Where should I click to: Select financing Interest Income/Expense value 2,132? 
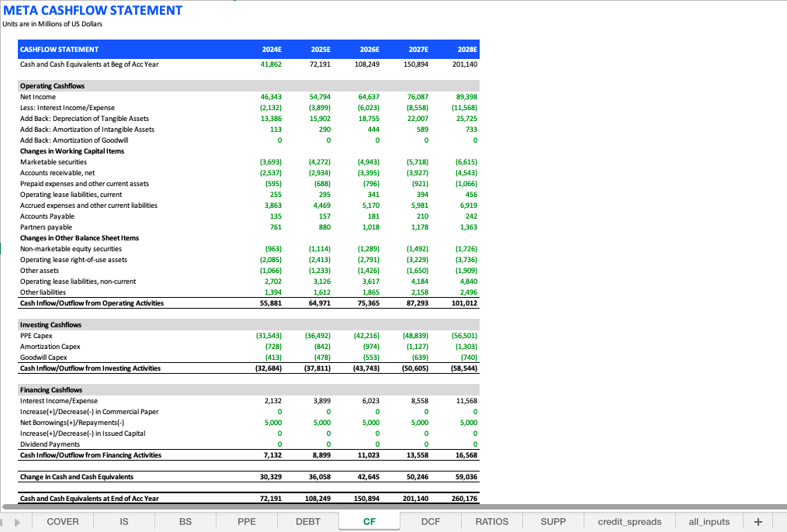point(273,401)
